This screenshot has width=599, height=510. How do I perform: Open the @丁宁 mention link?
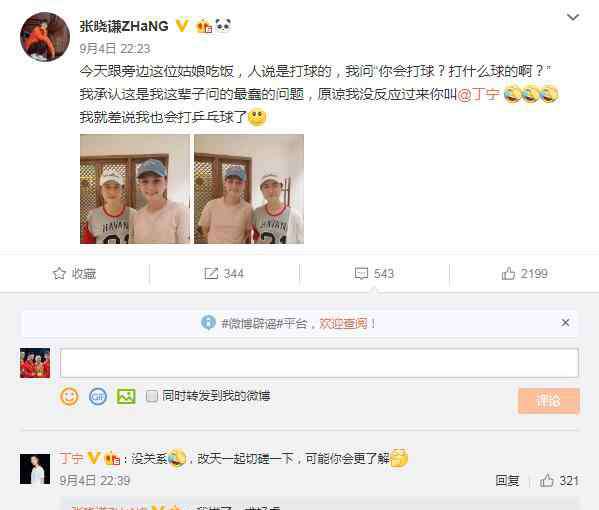[x=478, y=94]
